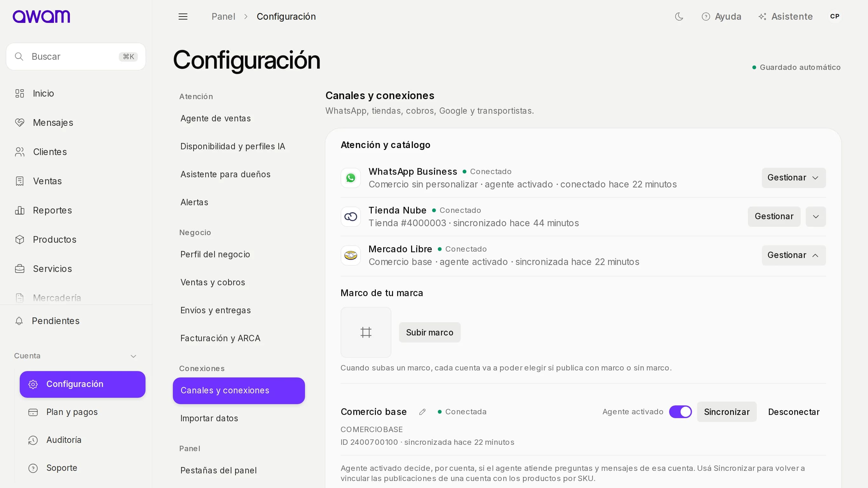Collapse the Mercado Libre Gestionar panel
Screen dimensions: 868x488
(x=794, y=255)
